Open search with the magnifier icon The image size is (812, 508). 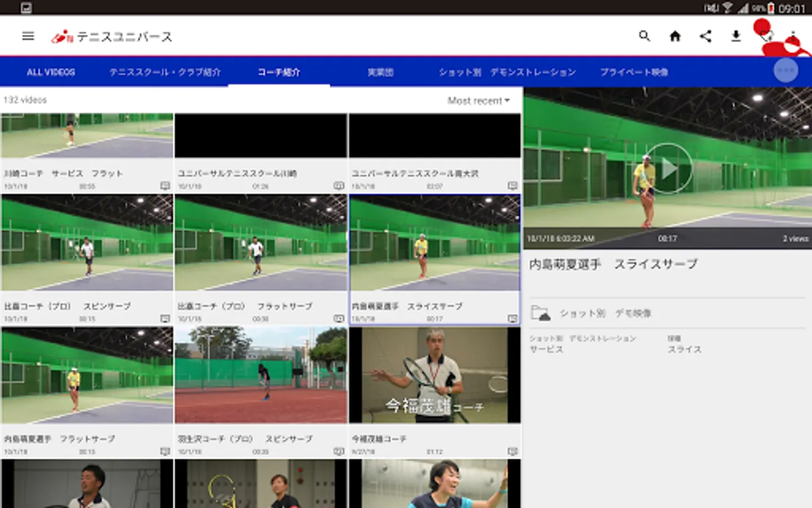(645, 36)
